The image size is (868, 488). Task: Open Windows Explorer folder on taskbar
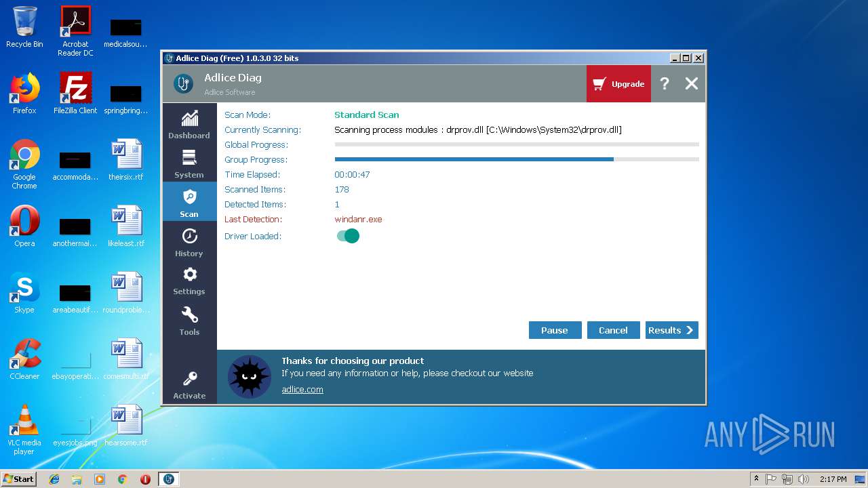coord(77,479)
